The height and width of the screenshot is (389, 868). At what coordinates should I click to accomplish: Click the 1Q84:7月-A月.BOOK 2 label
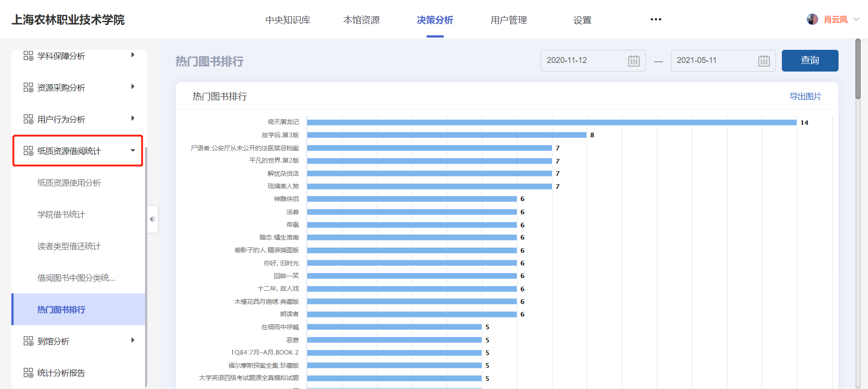tap(265, 352)
